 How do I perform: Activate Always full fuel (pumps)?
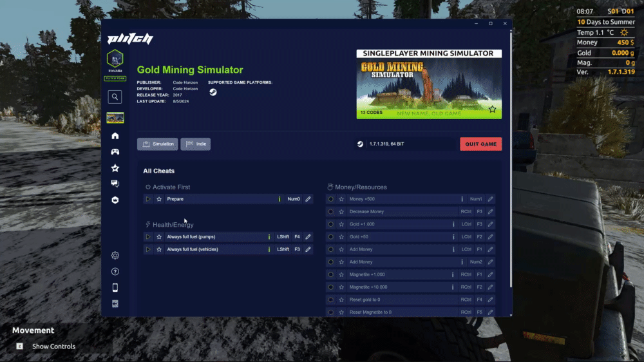tap(148, 236)
